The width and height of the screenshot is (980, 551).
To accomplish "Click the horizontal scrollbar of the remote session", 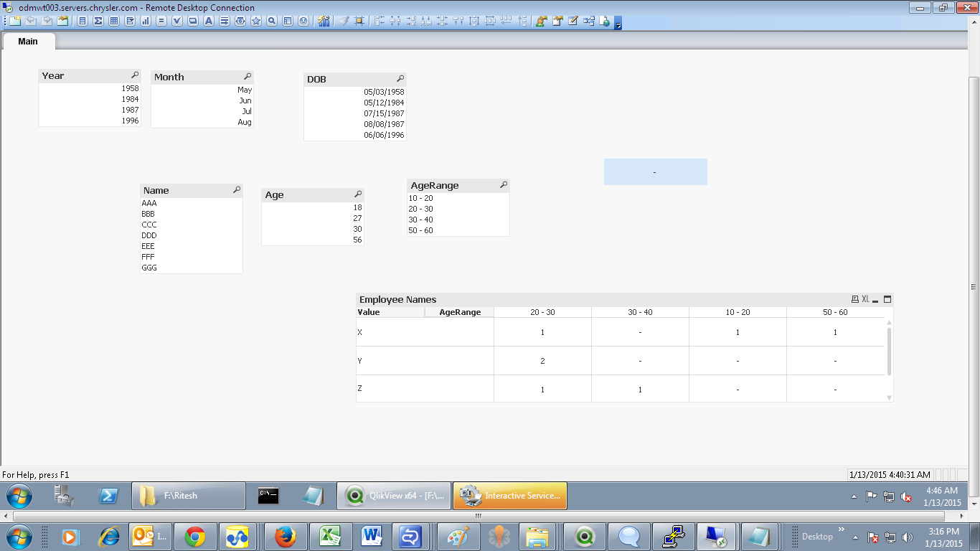I will click(479, 516).
